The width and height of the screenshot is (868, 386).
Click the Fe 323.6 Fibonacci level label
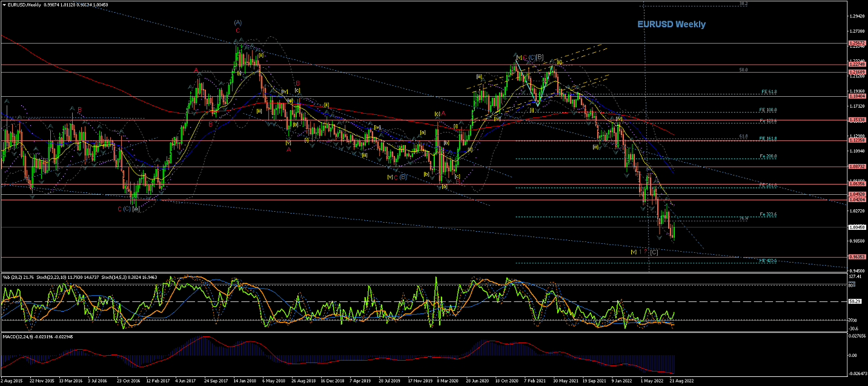pyautogui.click(x=768, y=214)
